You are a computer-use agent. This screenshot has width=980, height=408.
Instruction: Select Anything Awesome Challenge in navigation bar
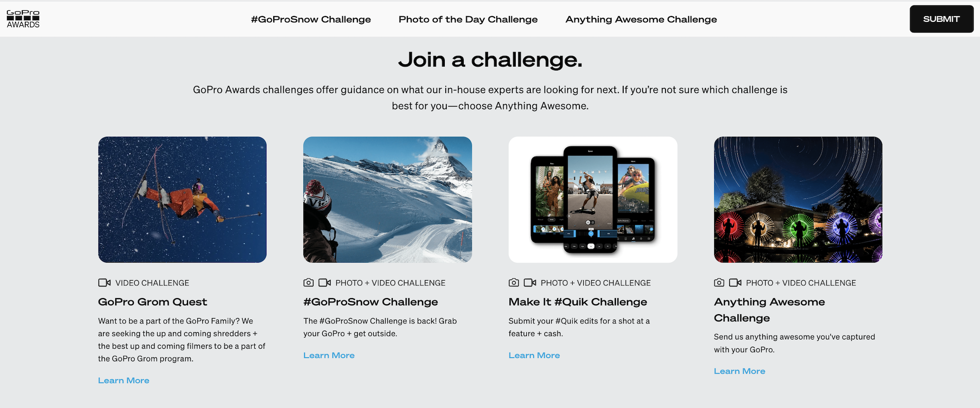[641, 19]
